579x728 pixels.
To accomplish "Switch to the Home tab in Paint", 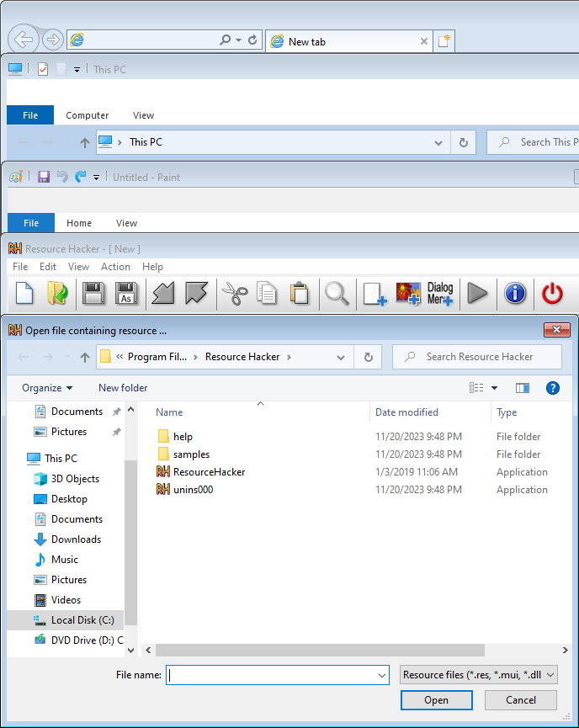I will [x=79, y=223].
